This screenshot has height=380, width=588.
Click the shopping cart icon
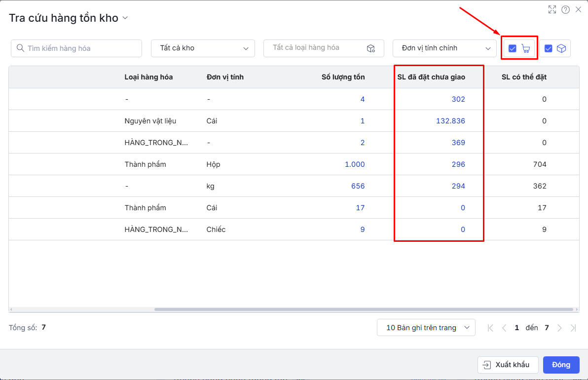(x=526, y=48)
